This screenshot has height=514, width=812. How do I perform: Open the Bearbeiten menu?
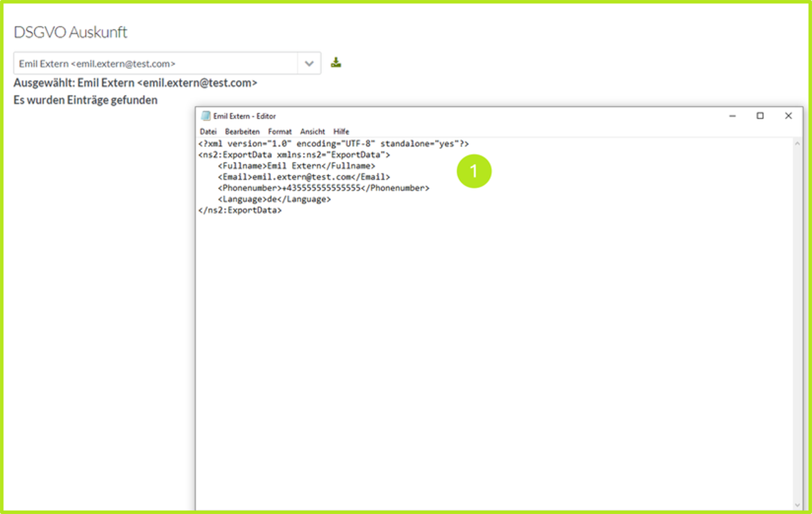pos(242,132)
